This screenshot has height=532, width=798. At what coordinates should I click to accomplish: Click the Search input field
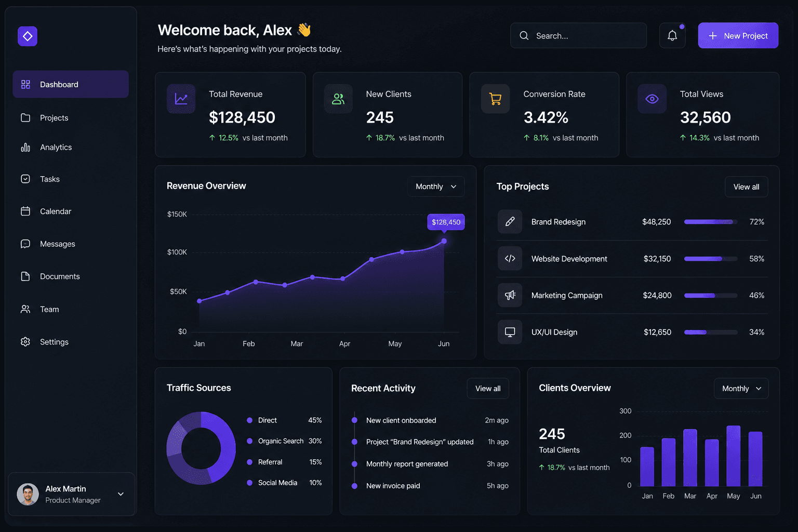[578, 35]
